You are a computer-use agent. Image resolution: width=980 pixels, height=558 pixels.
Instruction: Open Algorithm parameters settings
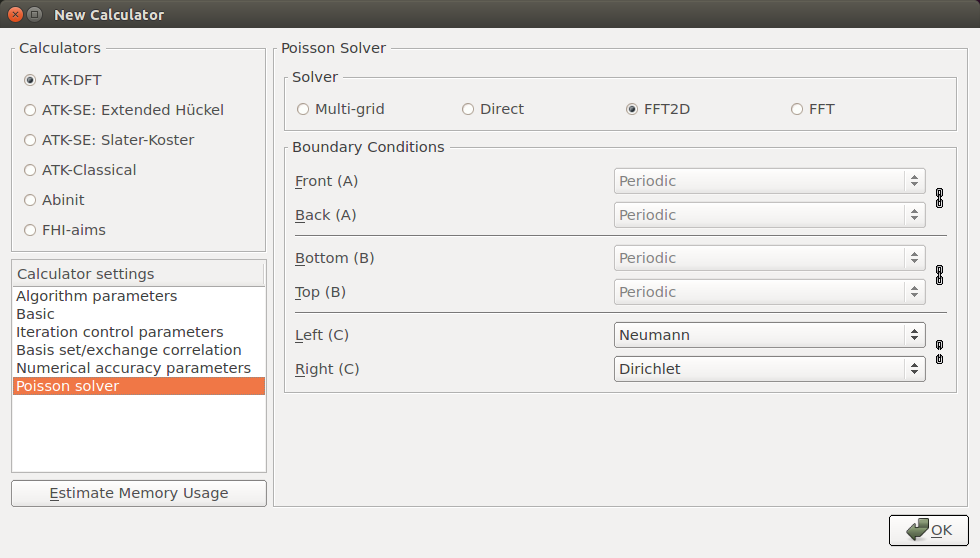(139, 296)
